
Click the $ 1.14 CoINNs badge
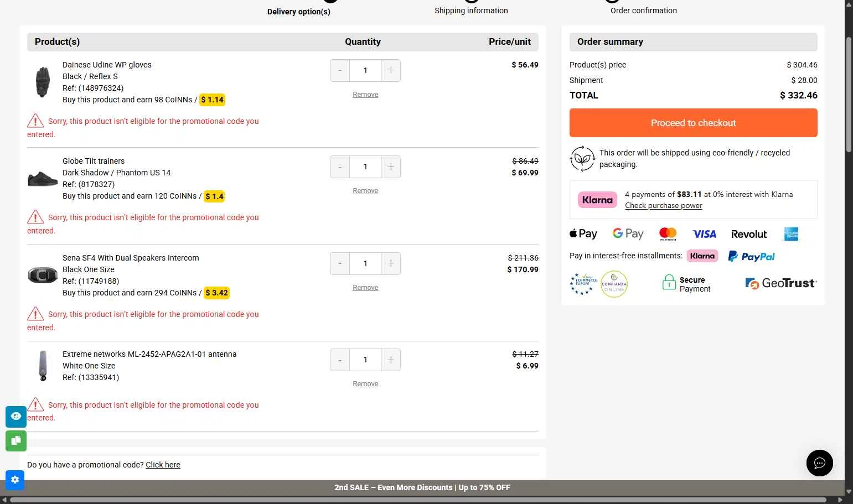212,100
